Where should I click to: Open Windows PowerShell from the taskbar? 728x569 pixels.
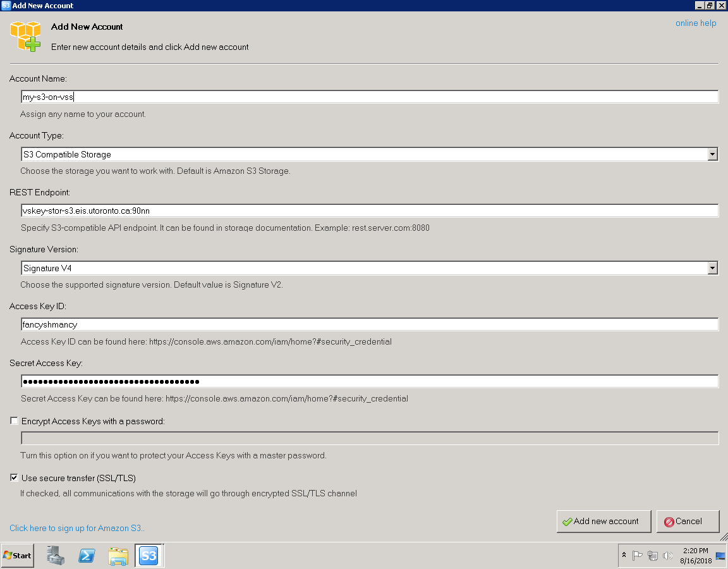tap(87, 555)
